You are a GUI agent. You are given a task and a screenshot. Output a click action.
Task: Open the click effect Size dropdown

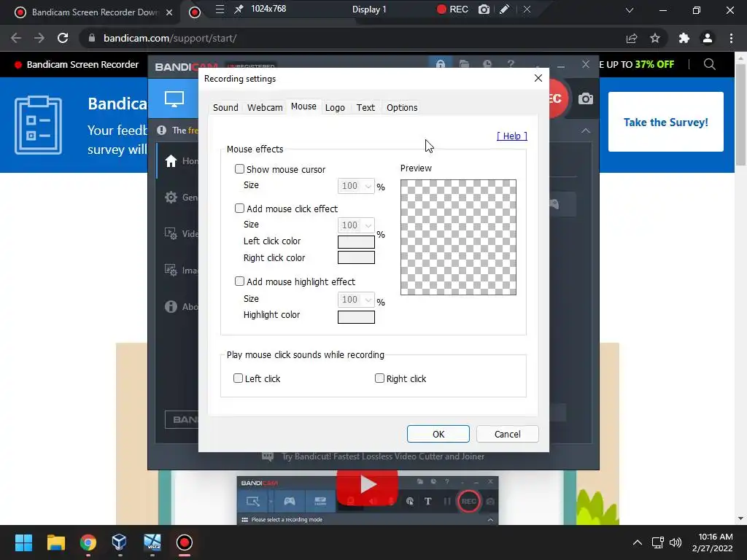point(356,225)
